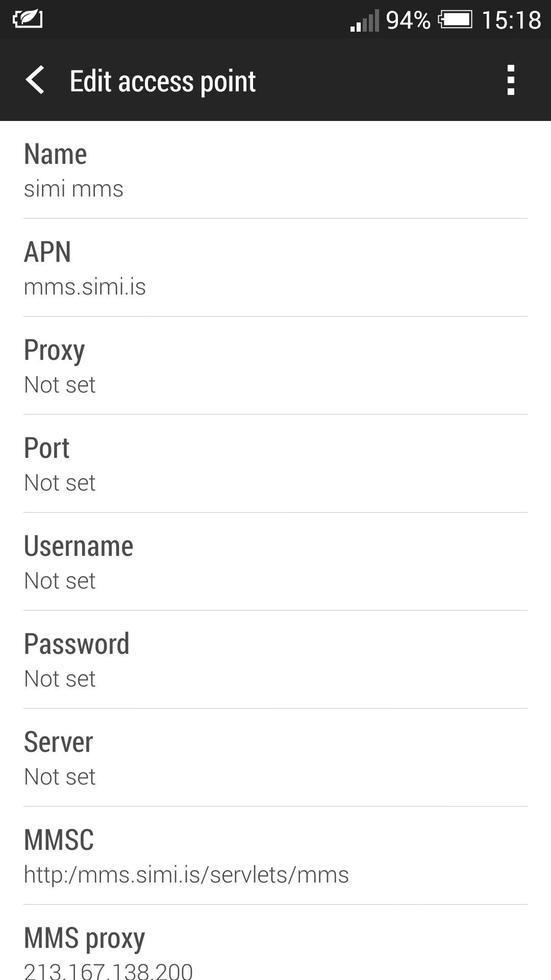Tap the battery icon in status bar
551x980 pixels.
(455, 20)
